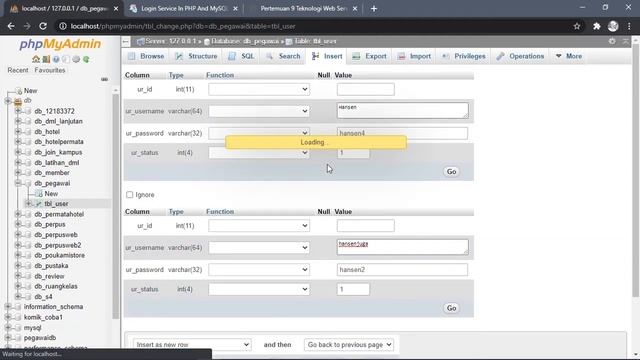Open Function dropdown for first ur_username
Image resolution: width=640 pixels, height=360 pixels.
click(259, 111)
